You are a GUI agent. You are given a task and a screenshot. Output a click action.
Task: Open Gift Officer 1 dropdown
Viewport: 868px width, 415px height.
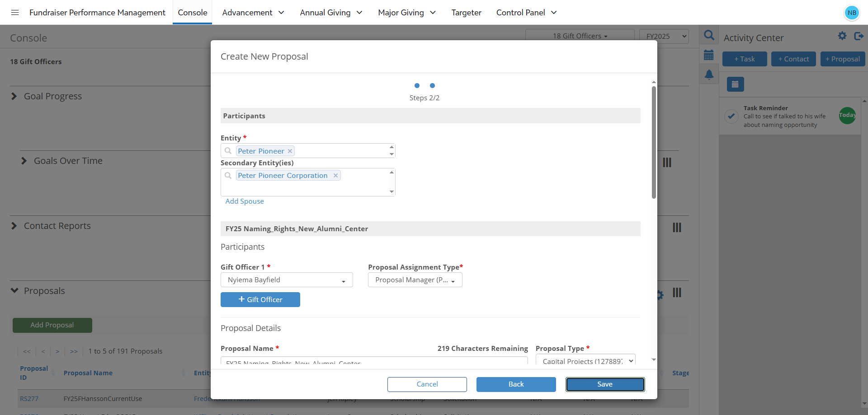[287, 280]
